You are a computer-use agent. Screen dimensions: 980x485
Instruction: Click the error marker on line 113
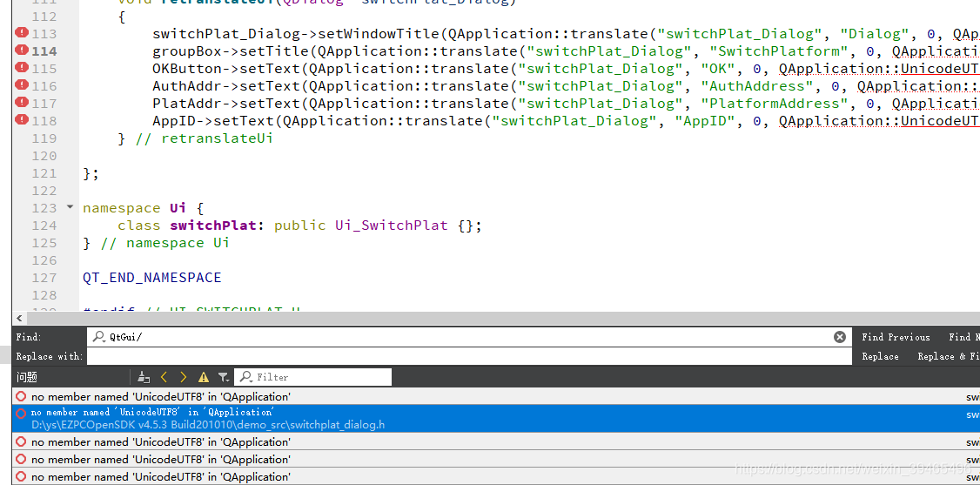click(x=22, y=33)
